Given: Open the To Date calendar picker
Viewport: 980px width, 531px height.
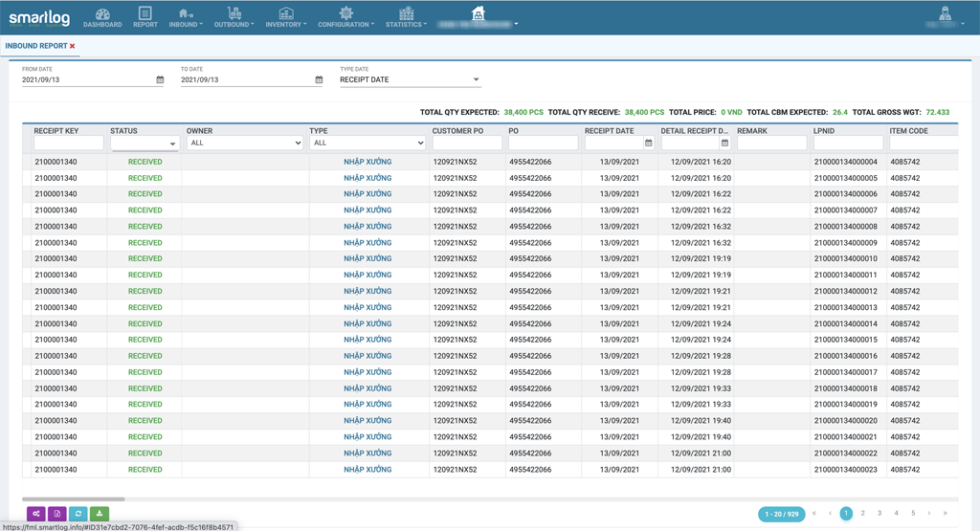Looking at the screenshot, I should (319, 80).
